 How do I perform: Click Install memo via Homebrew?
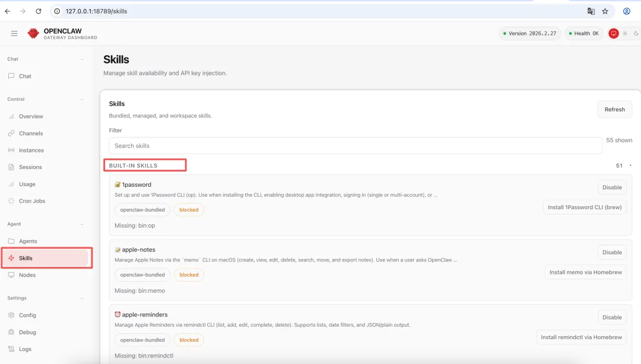coord(585,272)
